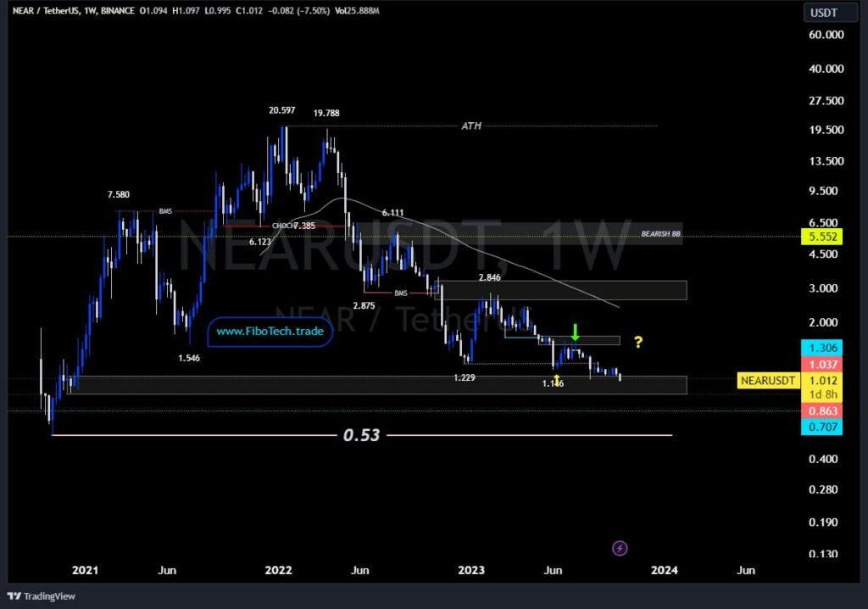Click the 0.863 red price label
Image resolution: width=868 pixels, height=609 pixels.
click(x=822, y=411)
